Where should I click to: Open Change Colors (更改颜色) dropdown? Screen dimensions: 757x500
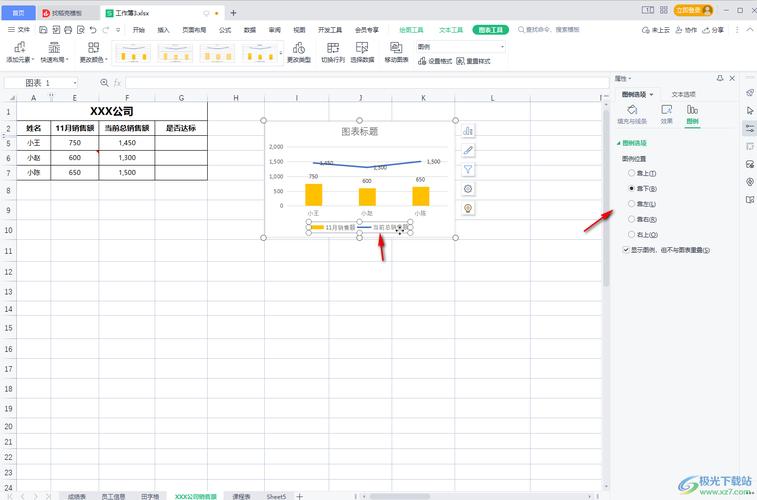(94, 52)
